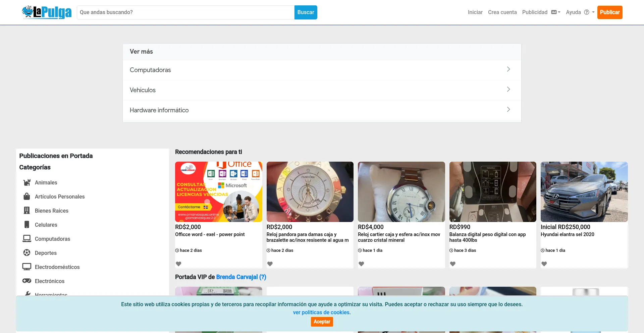
Task: Expand the Vehiculos row chevron
Action: point(508,89)
